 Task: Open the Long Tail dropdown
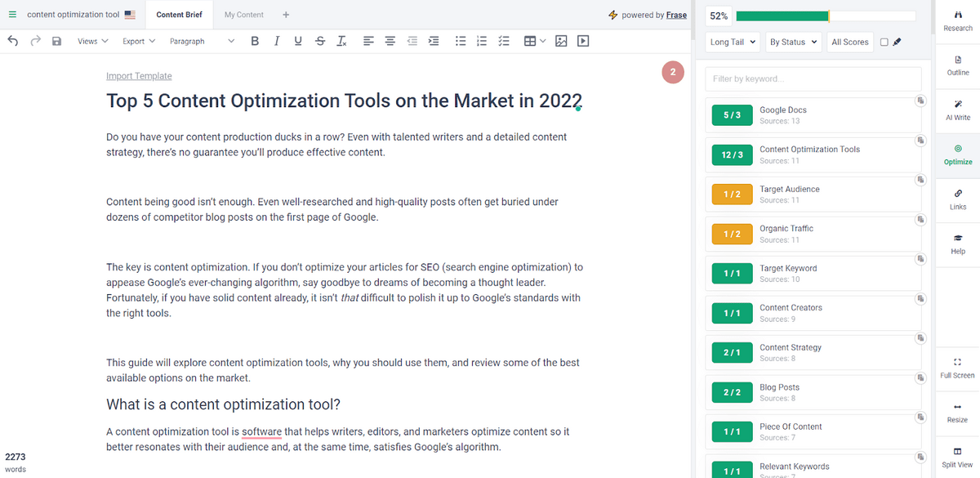click(x=733, y=42)
